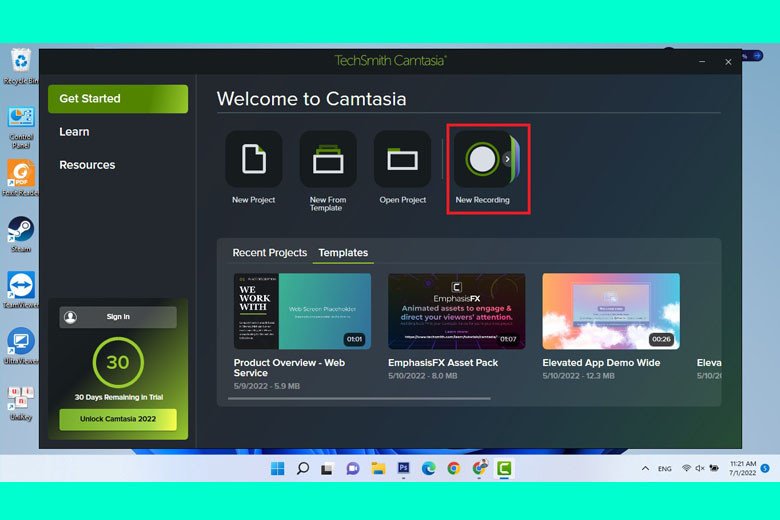Click 'Elevated App Demo Wide' title text
This screenshot has width=780, height=520.
(x=601, y=363)
